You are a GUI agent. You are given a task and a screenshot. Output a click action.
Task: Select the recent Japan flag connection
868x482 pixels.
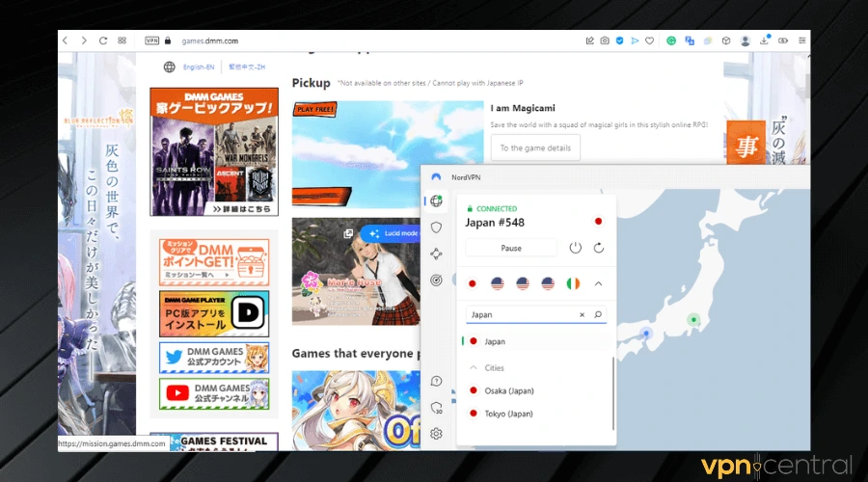point(473,283)
